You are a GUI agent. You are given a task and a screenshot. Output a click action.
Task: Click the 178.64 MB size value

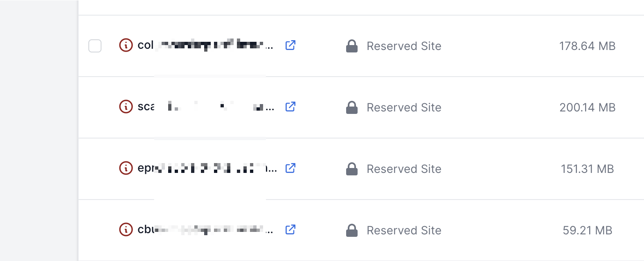[587, 46]
